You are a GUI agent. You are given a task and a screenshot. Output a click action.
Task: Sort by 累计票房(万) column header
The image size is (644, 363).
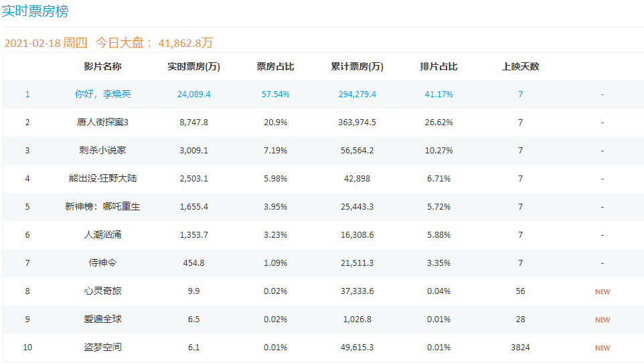[x=357, y=66]
